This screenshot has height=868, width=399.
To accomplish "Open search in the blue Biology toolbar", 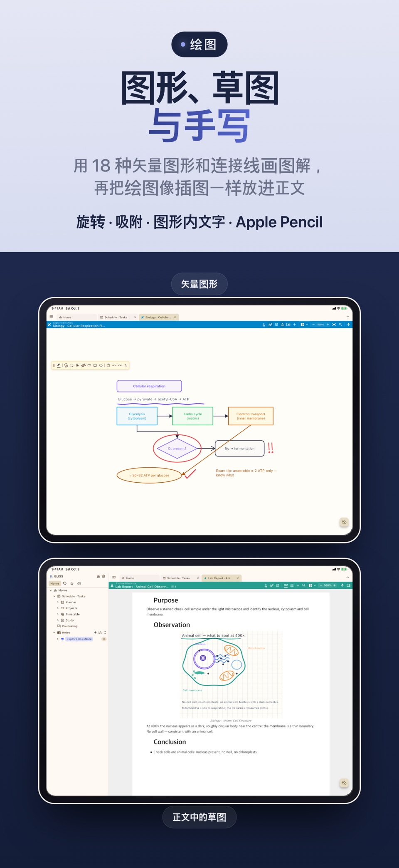I will click(x=340, y=325).
